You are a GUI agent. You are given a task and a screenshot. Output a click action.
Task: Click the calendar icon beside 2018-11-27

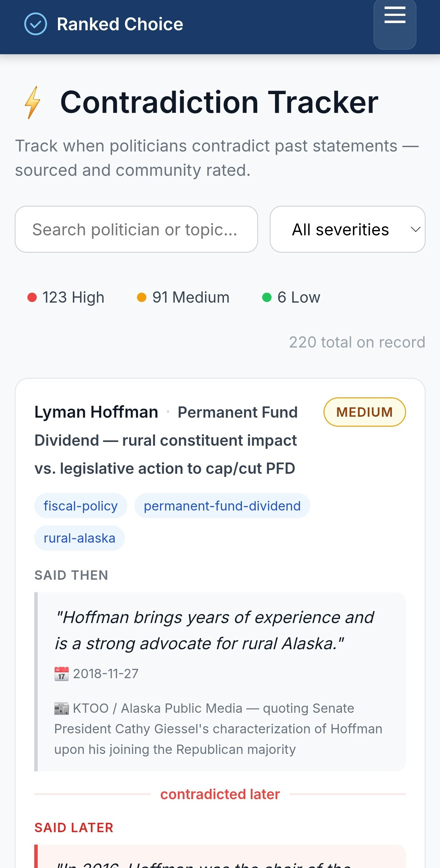click(x=62, y=674)
